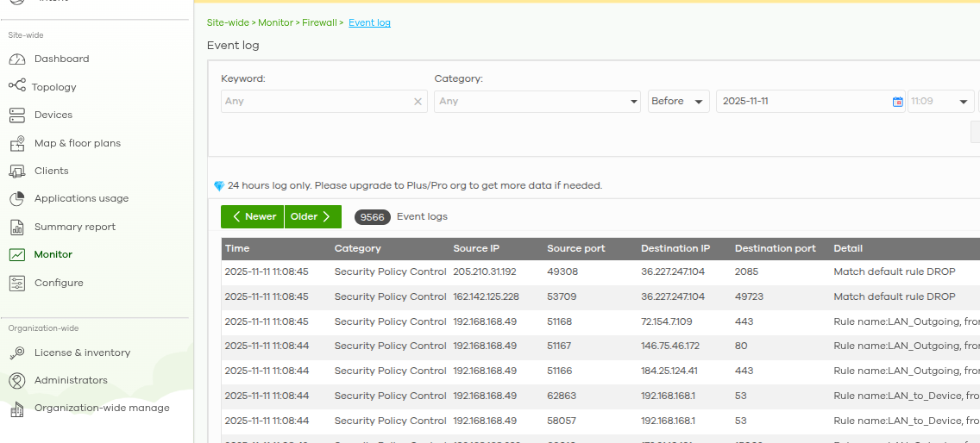Open License & inventory page
980x443 pixels.
(x=83, y=353)
